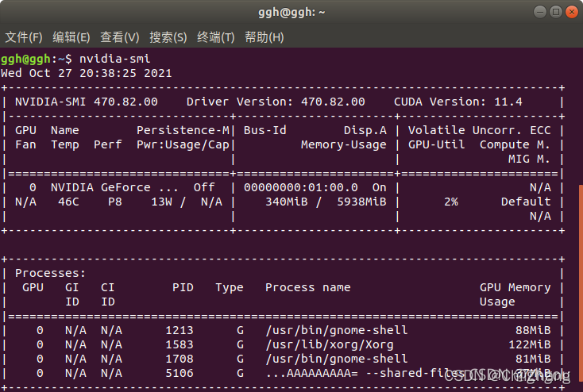Click the 81MiB memory usage value
583x392 pixels.
(x=533, y=359)
